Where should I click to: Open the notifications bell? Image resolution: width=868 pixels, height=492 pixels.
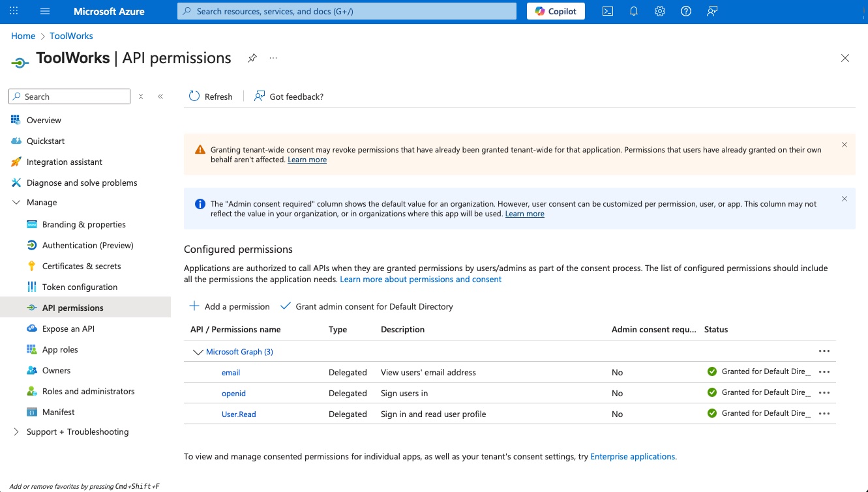point(633,11)
